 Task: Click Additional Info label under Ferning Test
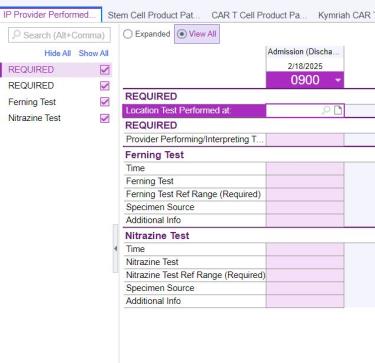(x=153, y=220)
